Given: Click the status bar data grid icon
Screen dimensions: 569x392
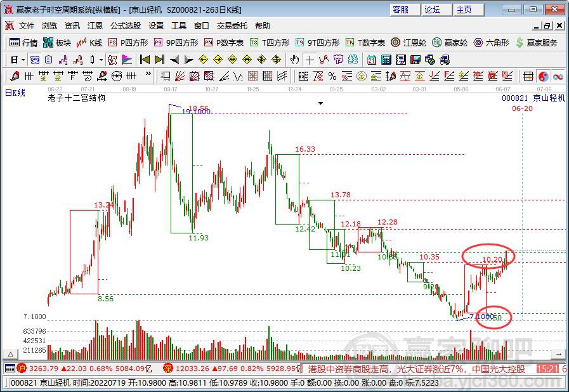Looking at the screenshot, I should tap(10, 369).
